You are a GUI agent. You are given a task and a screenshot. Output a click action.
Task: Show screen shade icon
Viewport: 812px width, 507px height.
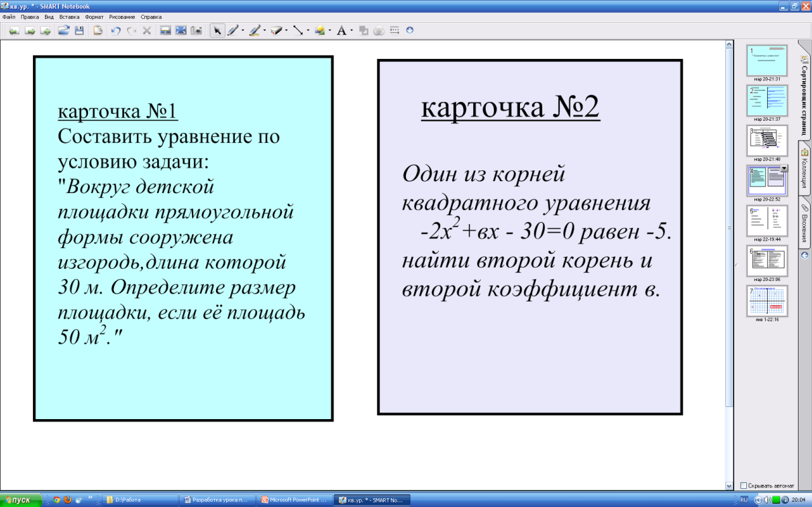click(165, 30)
